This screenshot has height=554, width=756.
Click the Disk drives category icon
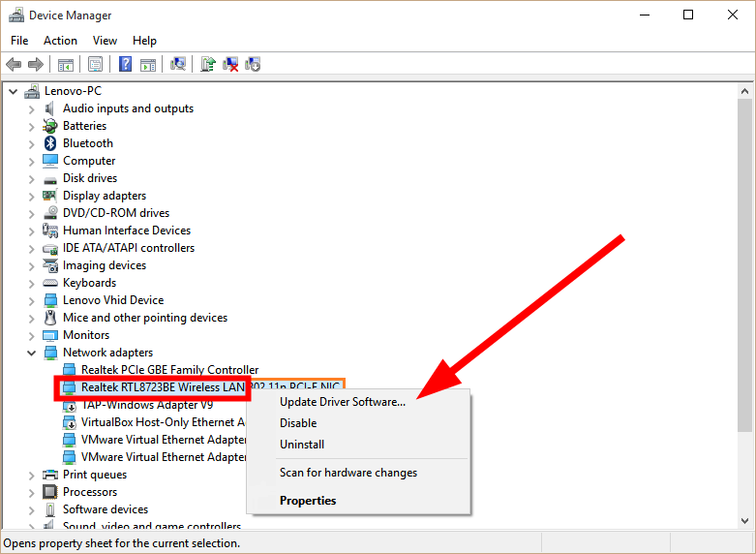[50, 179]
